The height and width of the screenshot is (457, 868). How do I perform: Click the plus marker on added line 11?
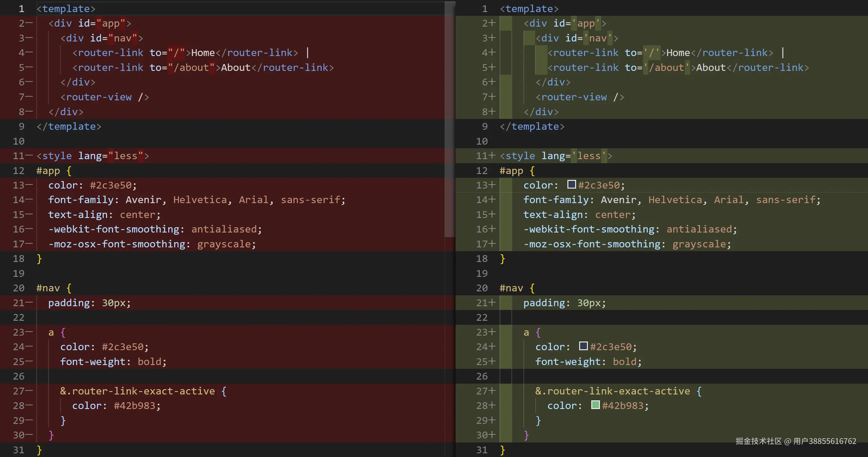click(492, 156)
